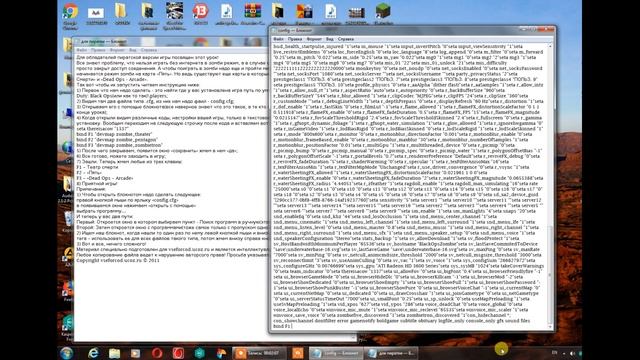Open the Формат menu in the config Notepad
This screenshot has height=360, width=640.
click(x=314, y=39)
